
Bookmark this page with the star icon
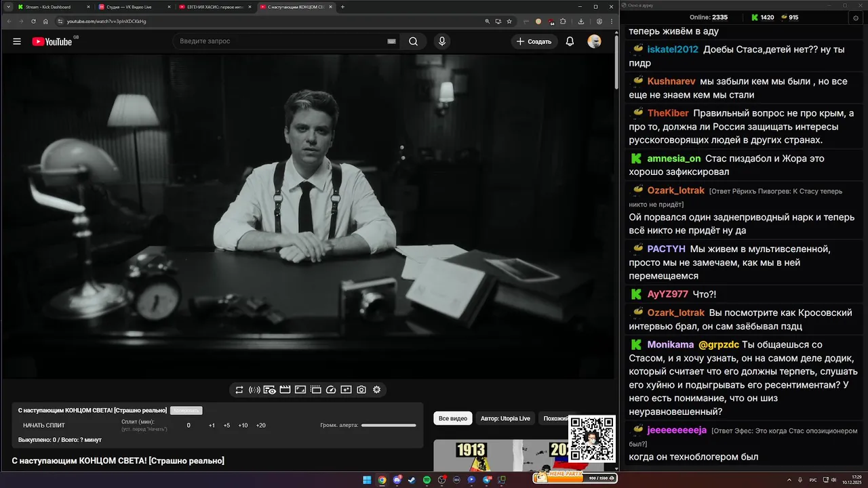click(x=509, y=21)
